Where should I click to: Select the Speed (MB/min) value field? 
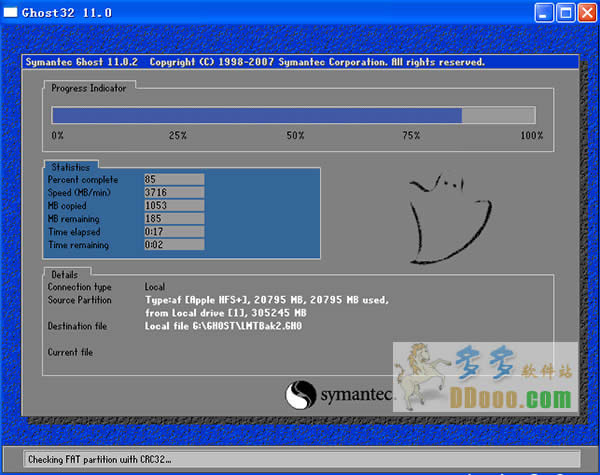(x=173, y=192)
